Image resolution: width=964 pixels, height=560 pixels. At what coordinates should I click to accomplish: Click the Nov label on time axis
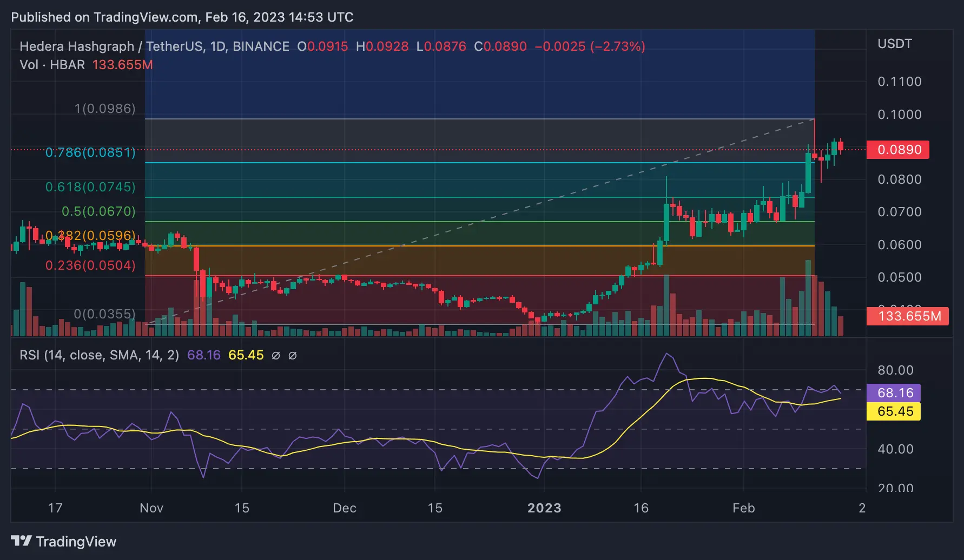coord(151,508)
